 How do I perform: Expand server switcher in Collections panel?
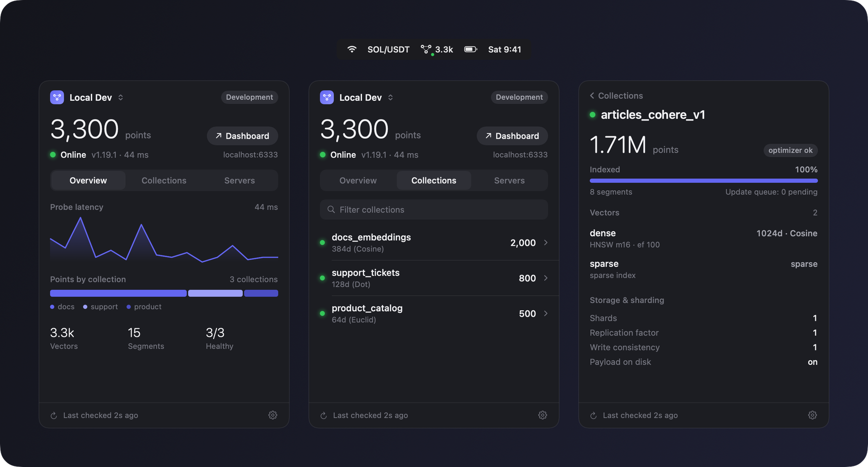(x=391, y=97)
